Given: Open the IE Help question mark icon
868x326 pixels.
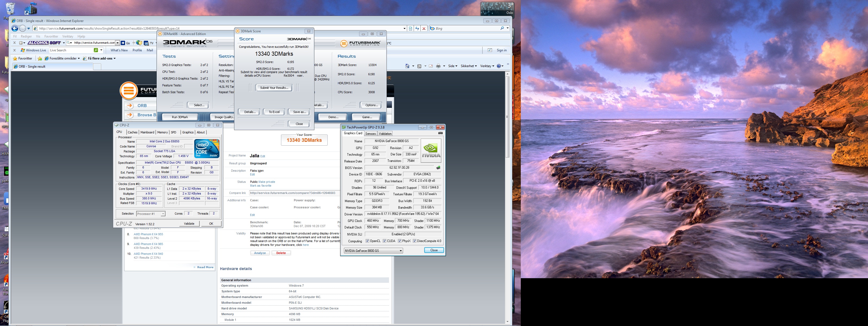Looking at the screenshot, I should pos(499,66).
